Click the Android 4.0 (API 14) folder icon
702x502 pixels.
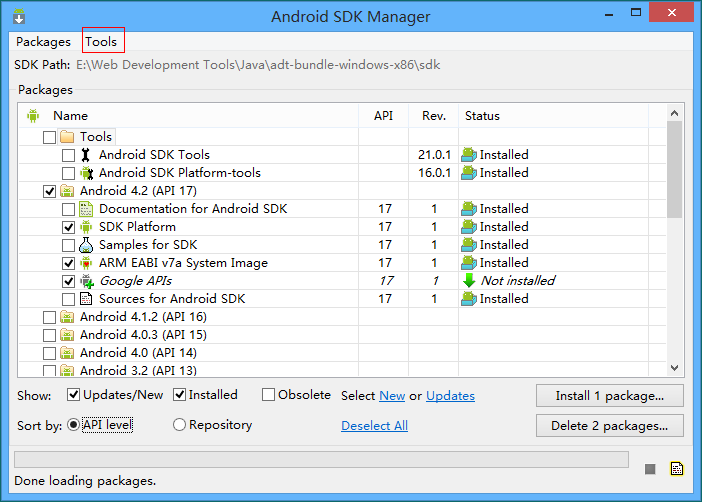(67, 353)
